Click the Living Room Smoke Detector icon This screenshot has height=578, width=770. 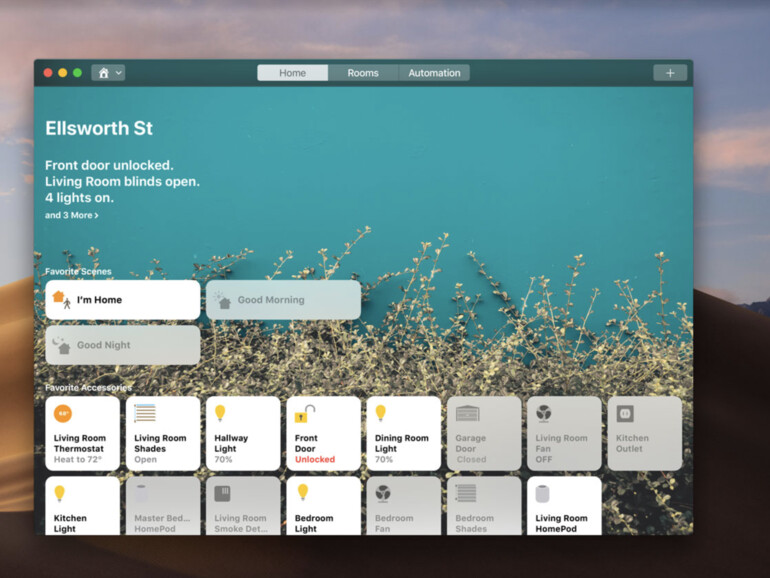pos(222,494)
